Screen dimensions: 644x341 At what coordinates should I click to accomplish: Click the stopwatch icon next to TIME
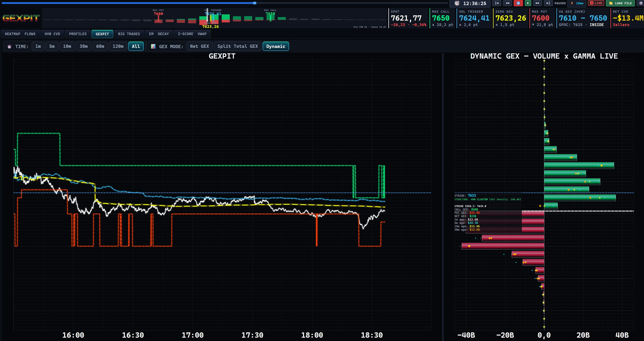coord(9,47)
